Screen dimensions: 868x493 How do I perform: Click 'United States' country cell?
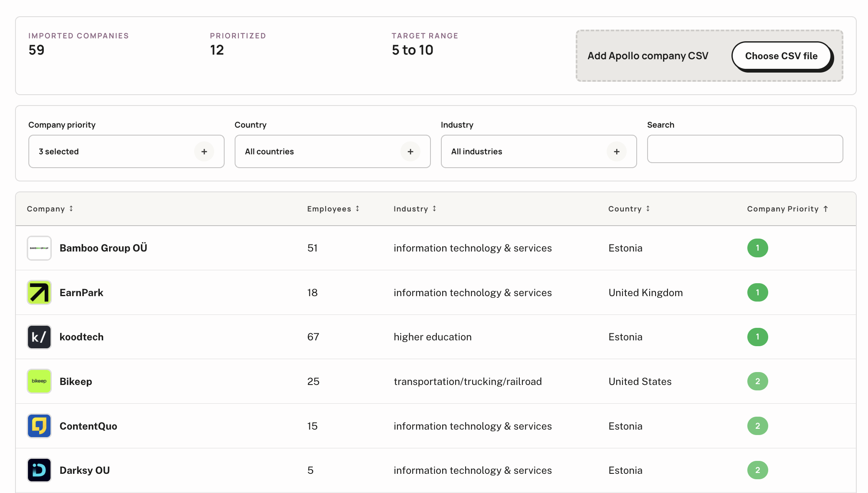pos(640,381)
